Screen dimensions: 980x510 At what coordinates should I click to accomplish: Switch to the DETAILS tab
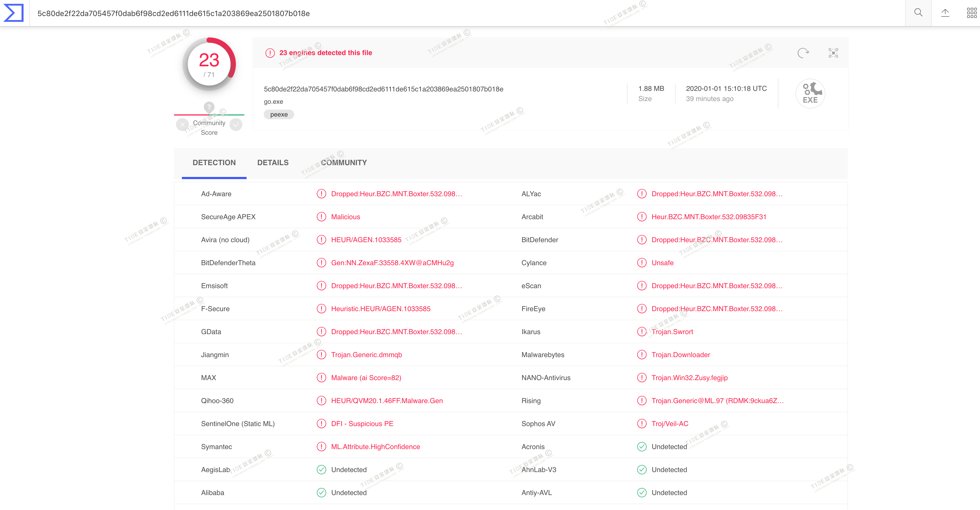click(273, 163)
